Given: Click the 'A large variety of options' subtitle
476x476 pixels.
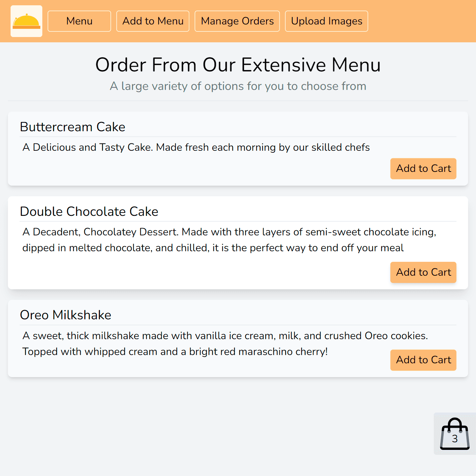Looking at the screenshot, I should (238, 86).
